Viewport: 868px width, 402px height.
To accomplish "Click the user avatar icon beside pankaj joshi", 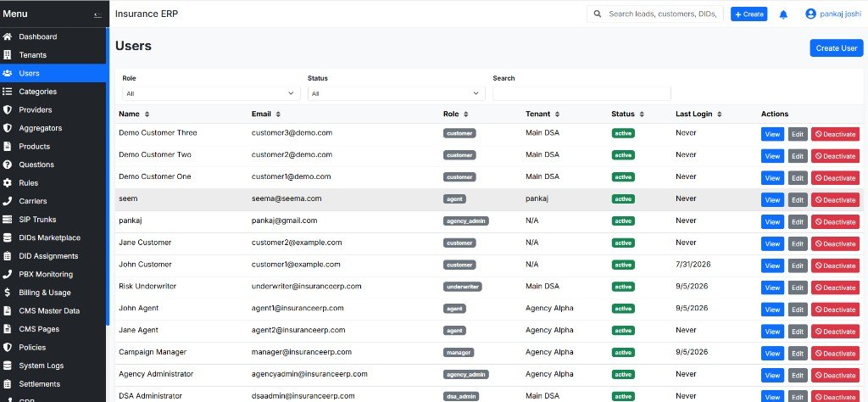I will pyautogui.click(x=810, y=14).
